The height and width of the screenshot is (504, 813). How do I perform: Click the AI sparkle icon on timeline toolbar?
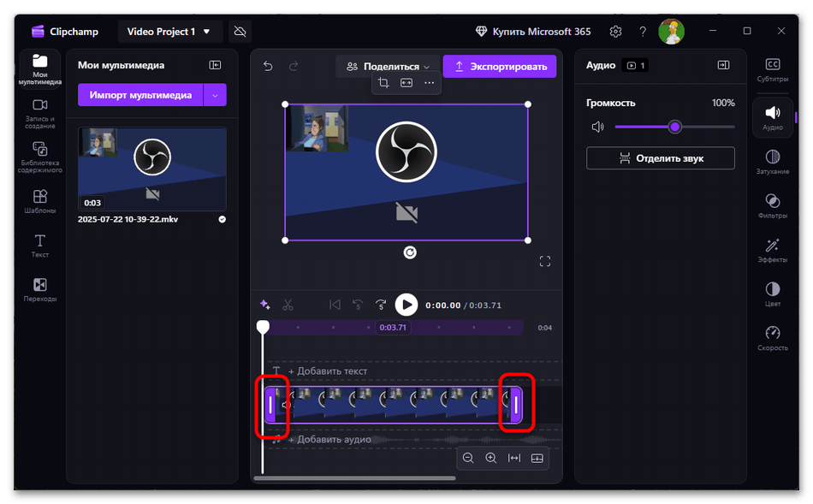point(265,305)
